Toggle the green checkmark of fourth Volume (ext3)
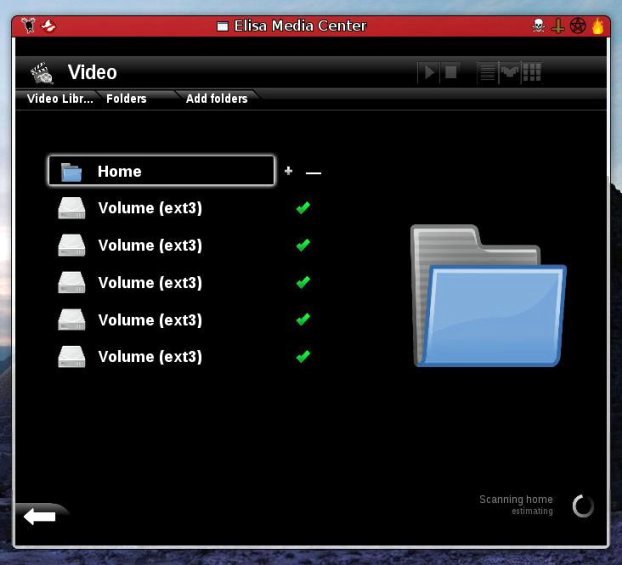Screen dimensions: 622x565 pyautogui.click(x=303, y=319)
